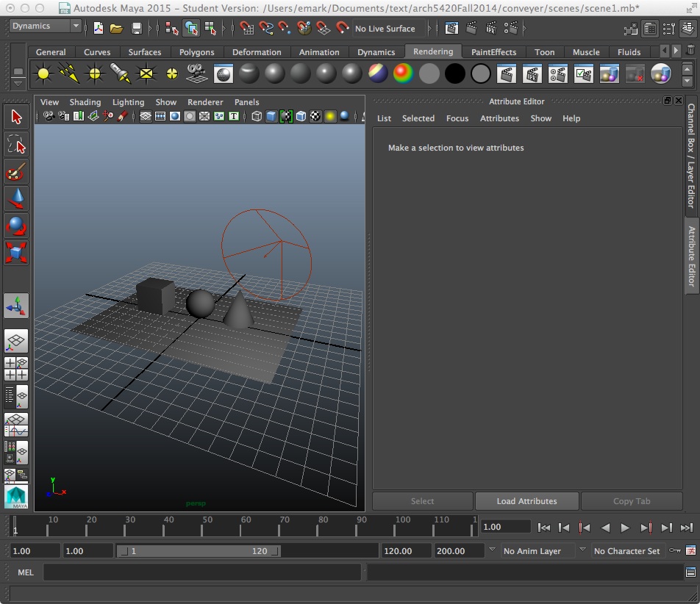Open shelf options menu arrow
This screenshot has height=604, width=700.
[18, 83]
